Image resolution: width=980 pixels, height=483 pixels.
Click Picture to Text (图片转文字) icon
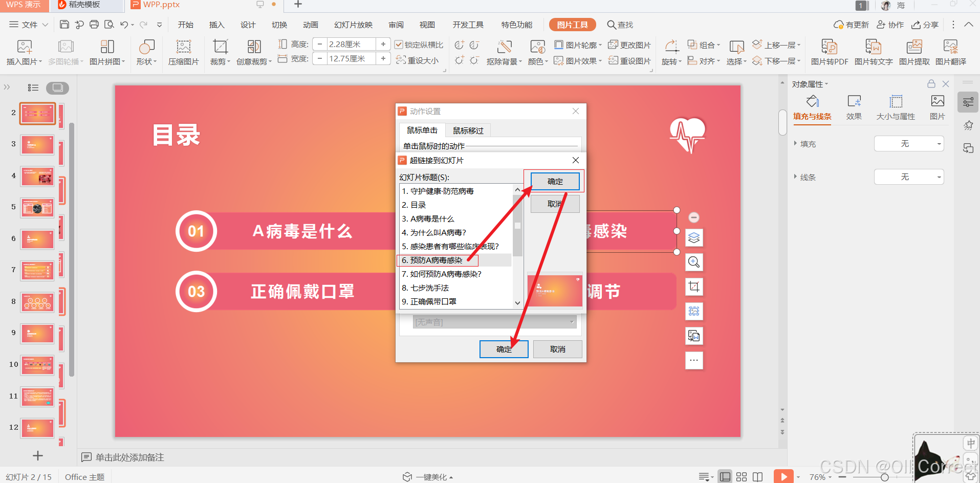point(873,47)
